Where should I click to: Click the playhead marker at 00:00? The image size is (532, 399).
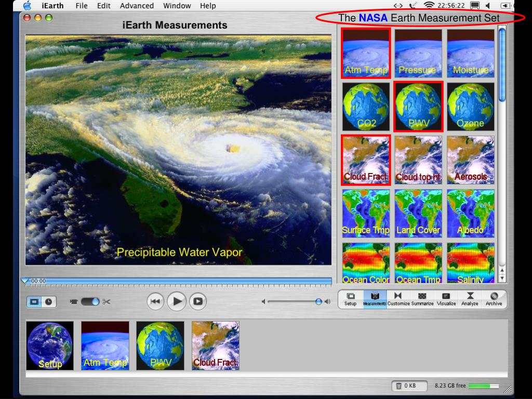pos(25,281)
